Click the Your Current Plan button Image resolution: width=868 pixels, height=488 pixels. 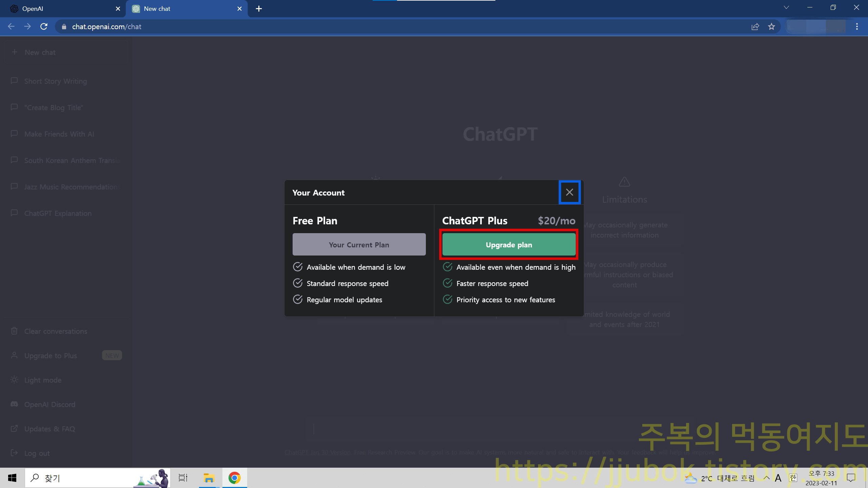coord(359,245)
